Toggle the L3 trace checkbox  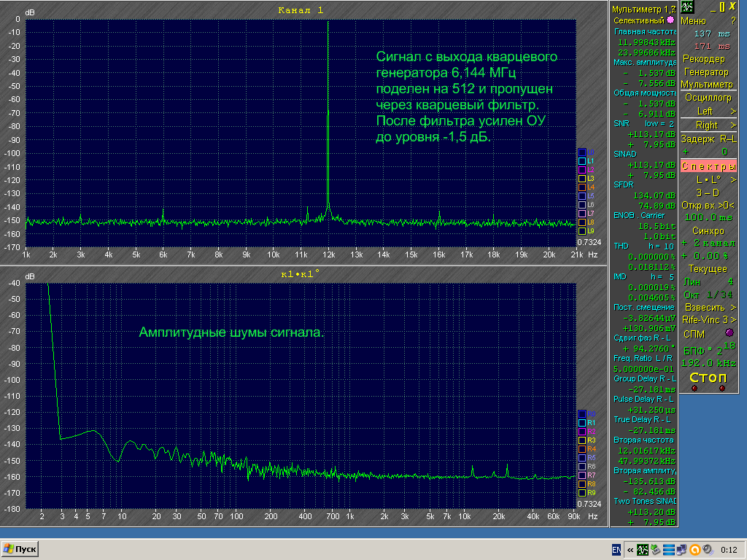tap(581, 179)
